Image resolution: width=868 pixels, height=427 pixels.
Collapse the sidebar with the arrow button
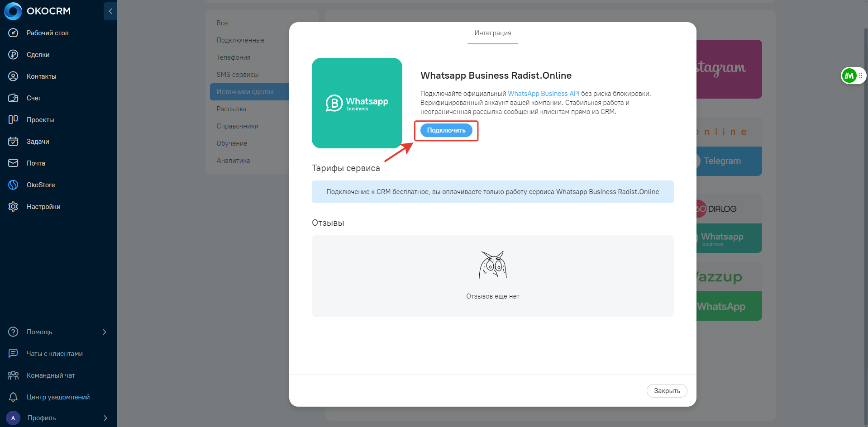110,11
